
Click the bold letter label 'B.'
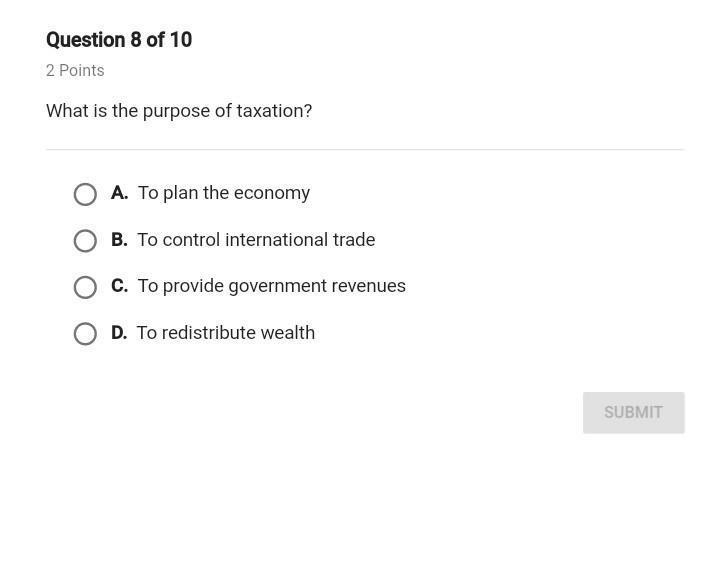[x=119, y=240]
